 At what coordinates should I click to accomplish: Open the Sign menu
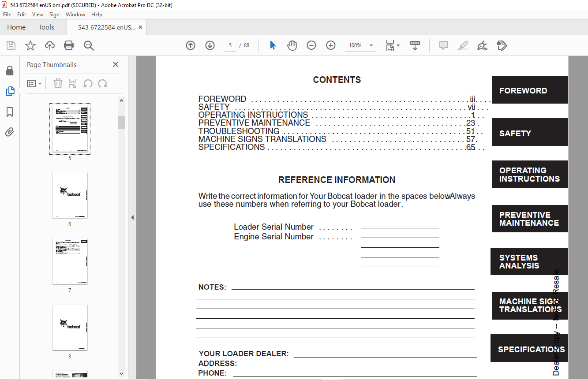[54, 15]
